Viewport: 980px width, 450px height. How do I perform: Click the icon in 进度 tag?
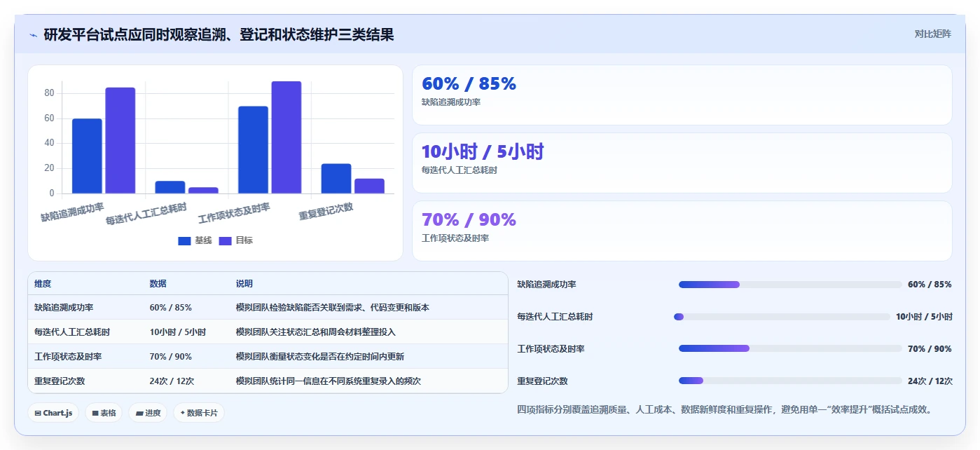click(x=139, y=414)
